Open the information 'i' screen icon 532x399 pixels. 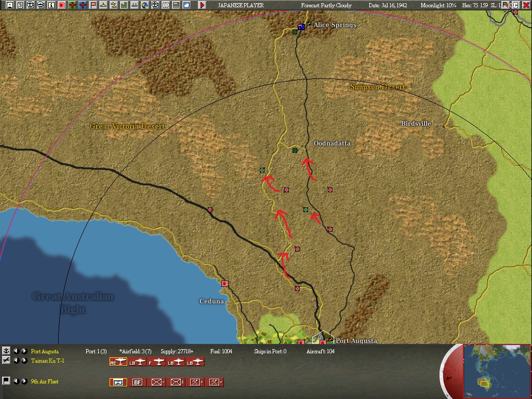[x=51, y=5]
